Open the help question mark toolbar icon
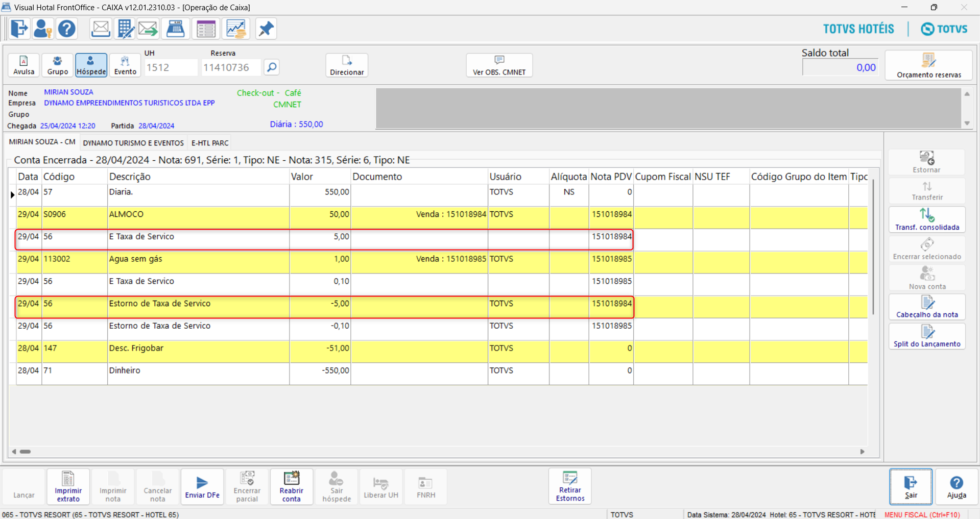The image size is (980, 519). [67, 29]
